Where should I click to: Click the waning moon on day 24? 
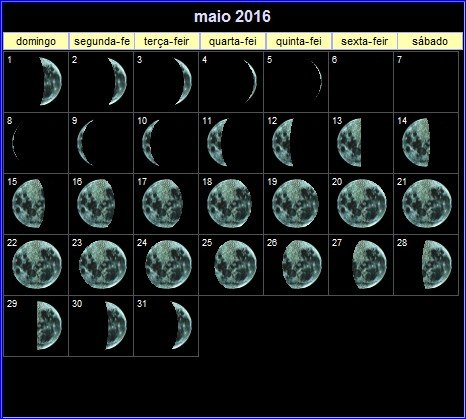(x=169, y=264)
